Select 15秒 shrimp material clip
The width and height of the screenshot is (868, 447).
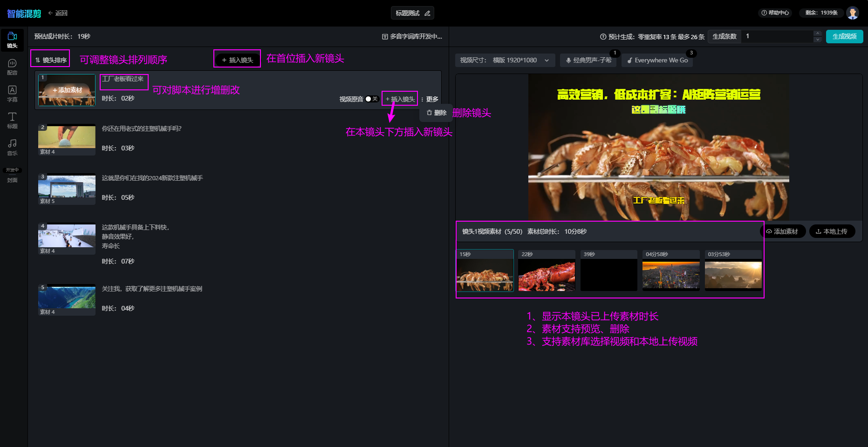(x=485, y=271)
